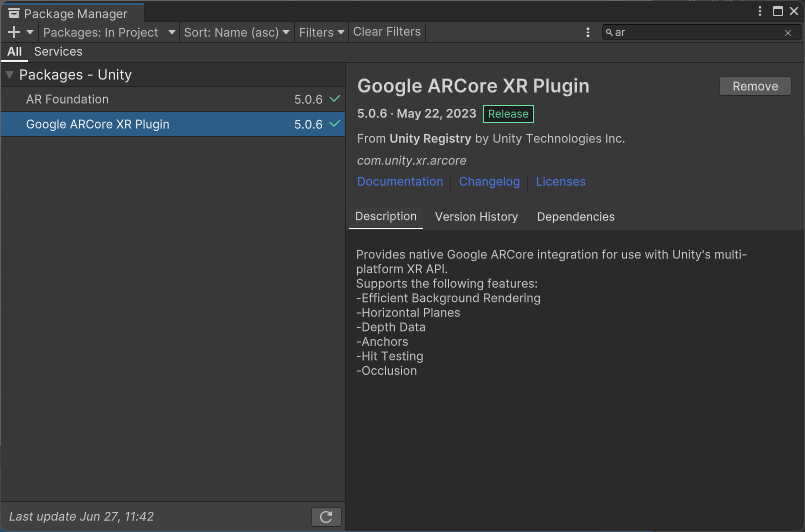The image size is (805, 532).
Task: Click the -Depth Data feature line
Action: tap(391, 327)
